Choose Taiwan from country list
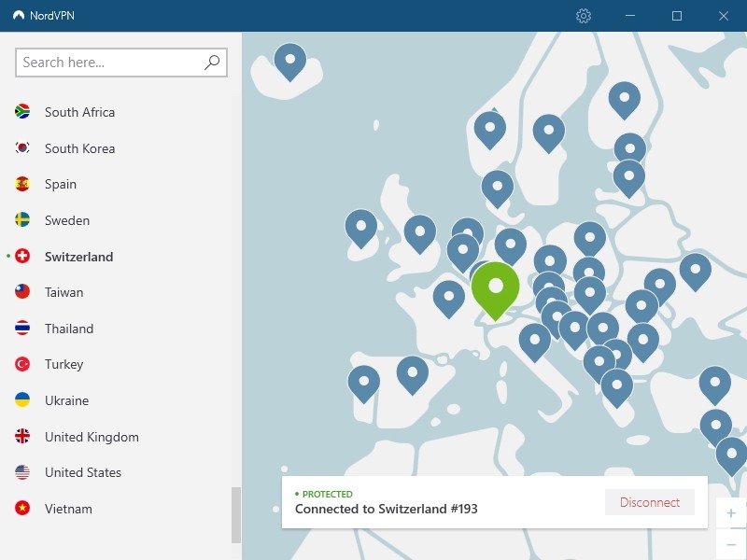Viewport: 747px width, 560px height. pyautogui.click(x=63, y=292)
